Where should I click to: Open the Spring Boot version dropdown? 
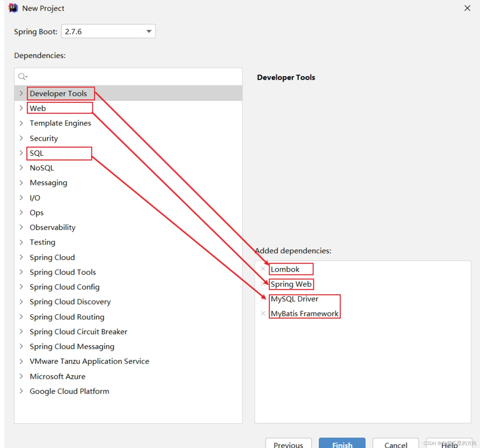point(108,31)
